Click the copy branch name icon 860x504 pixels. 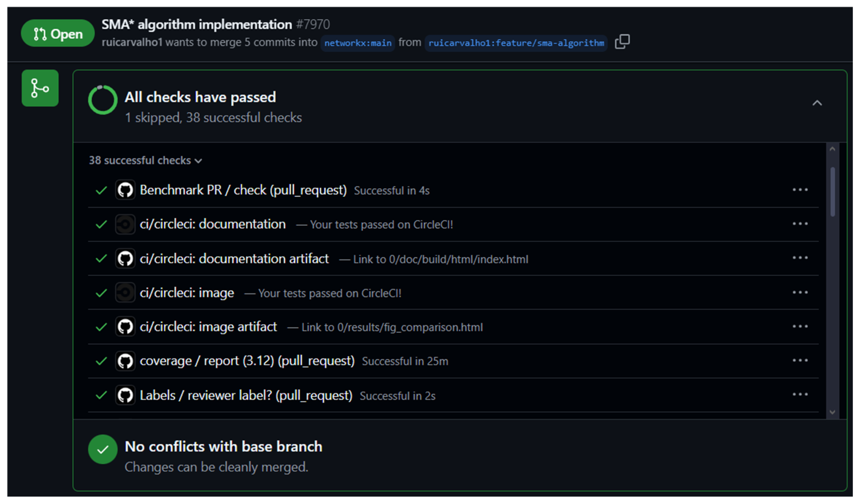pyautogui.click(x=622, y=42)
